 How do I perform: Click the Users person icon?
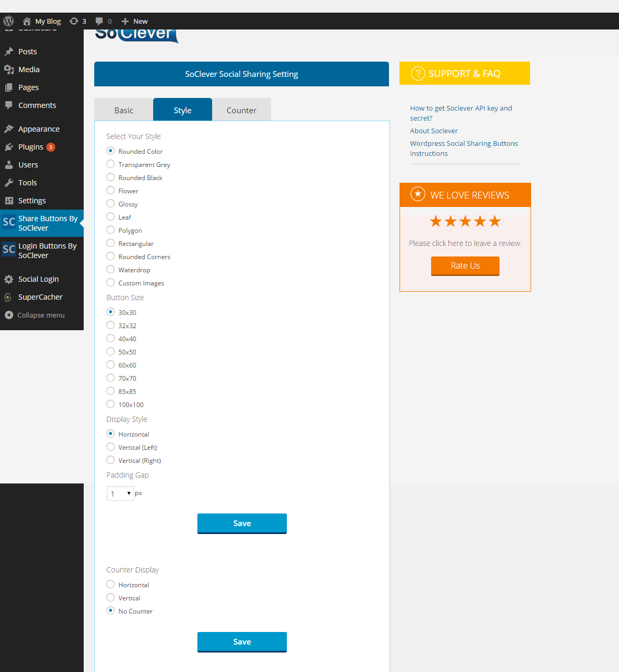tap(9, 165)
